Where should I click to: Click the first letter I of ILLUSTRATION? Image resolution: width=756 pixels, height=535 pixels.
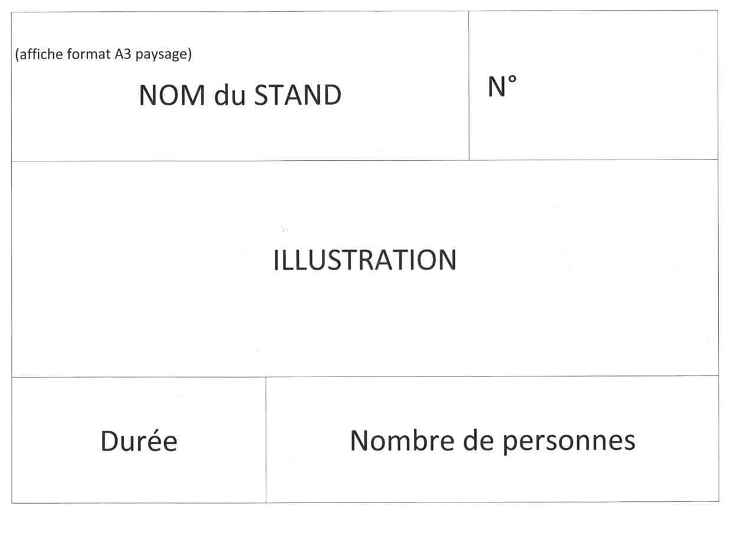click(276, 260)
